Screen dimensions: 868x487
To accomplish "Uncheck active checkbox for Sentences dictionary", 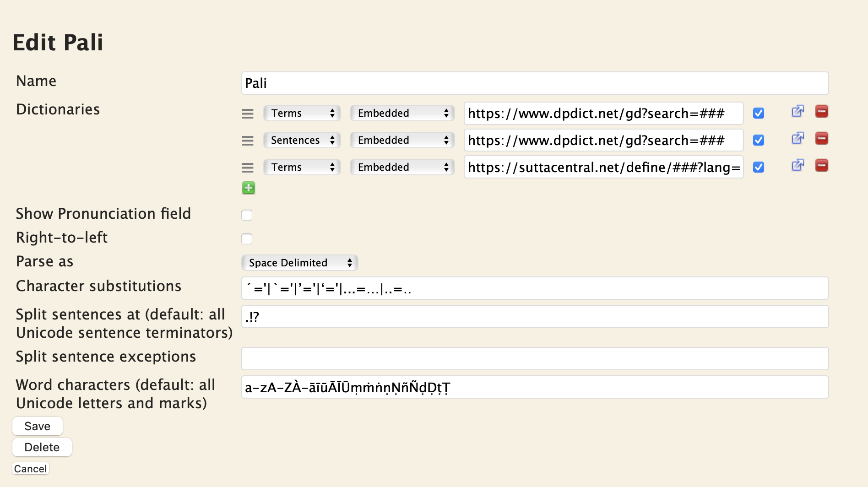I will [x=759, y=140].
